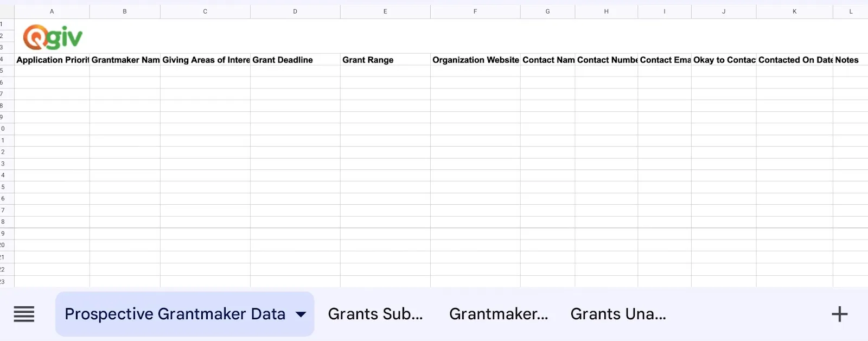868x341 pixels.
Task: Click the Grant Range header cell
Action: pos(385,60)
